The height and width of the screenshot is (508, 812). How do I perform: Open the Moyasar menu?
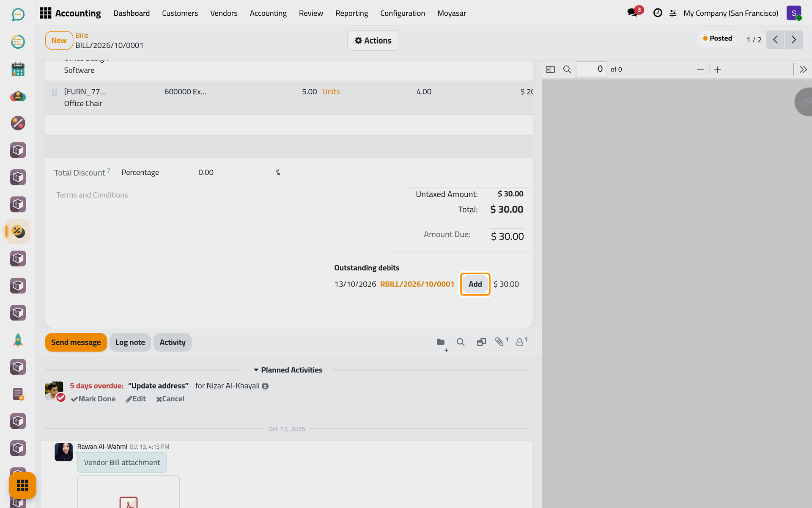pos(452,13)
